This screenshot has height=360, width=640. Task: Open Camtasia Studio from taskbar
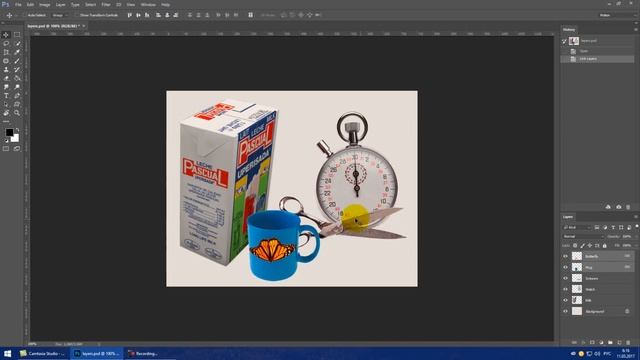pyautogui.click(x=43, y=353)
